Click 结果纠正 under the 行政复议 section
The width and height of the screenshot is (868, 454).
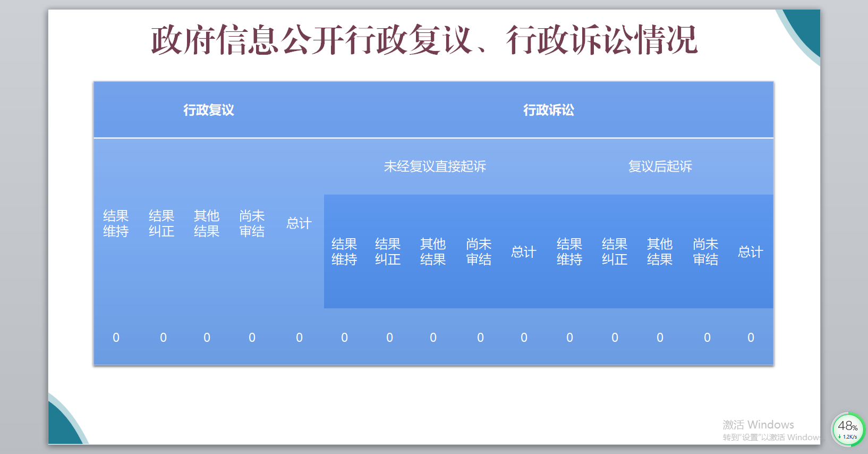[161, 223]
